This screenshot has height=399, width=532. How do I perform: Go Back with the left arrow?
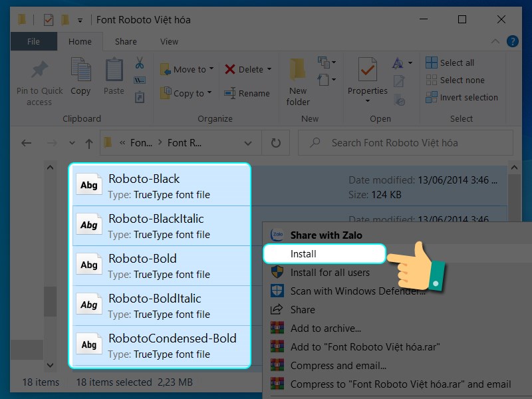pyautogui.click(x=26, y=143)
